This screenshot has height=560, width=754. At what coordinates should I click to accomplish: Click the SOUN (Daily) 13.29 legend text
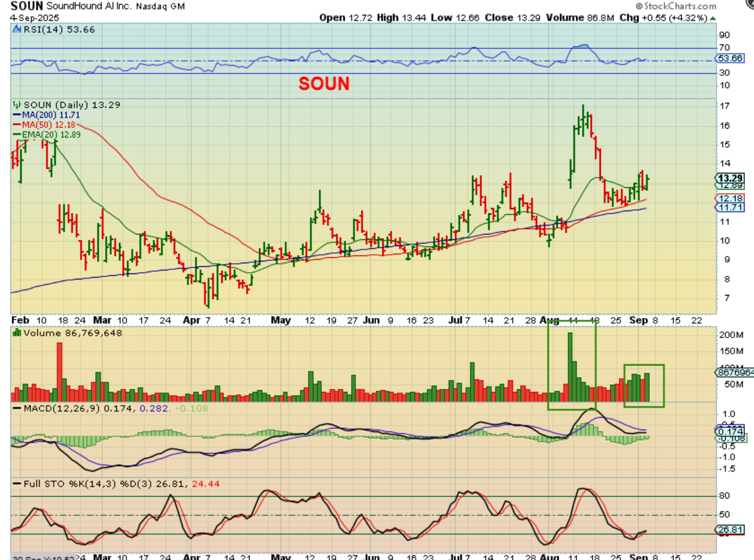(72, 105)
